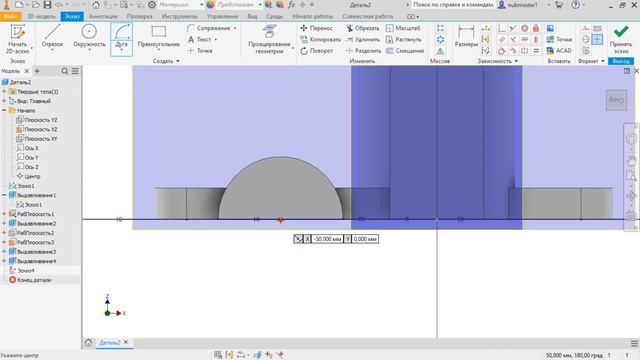Switch to the 3D-модель tab

click(x=41, y=16)
